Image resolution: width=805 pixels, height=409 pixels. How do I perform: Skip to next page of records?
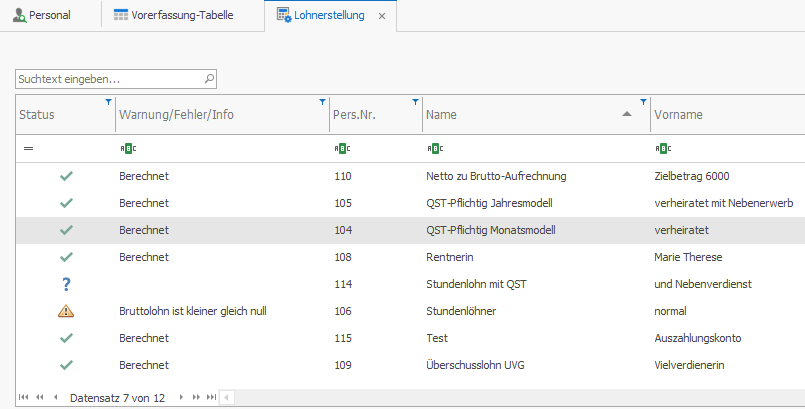(196, 397)
